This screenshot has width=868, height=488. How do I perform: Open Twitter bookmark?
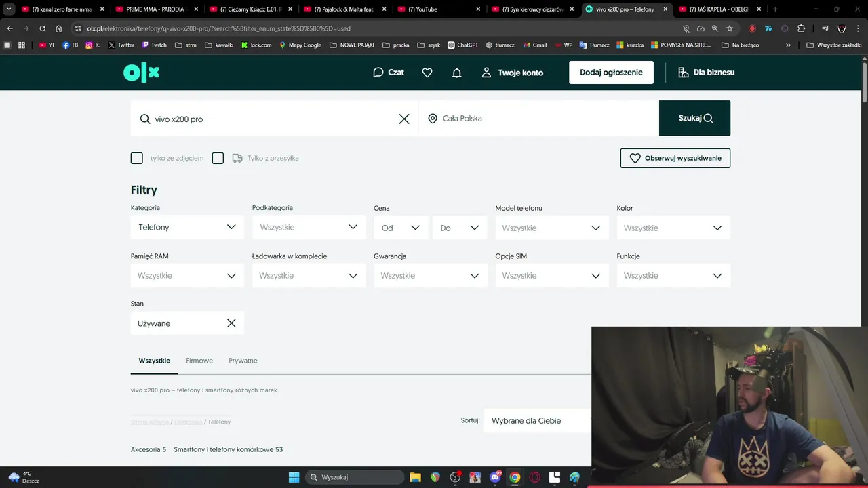[x=121, y=45]
